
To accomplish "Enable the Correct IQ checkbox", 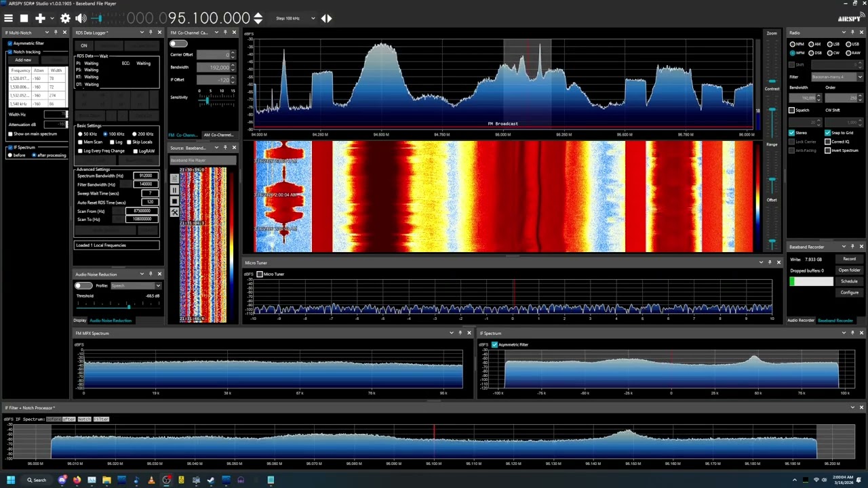I will 827,142.
